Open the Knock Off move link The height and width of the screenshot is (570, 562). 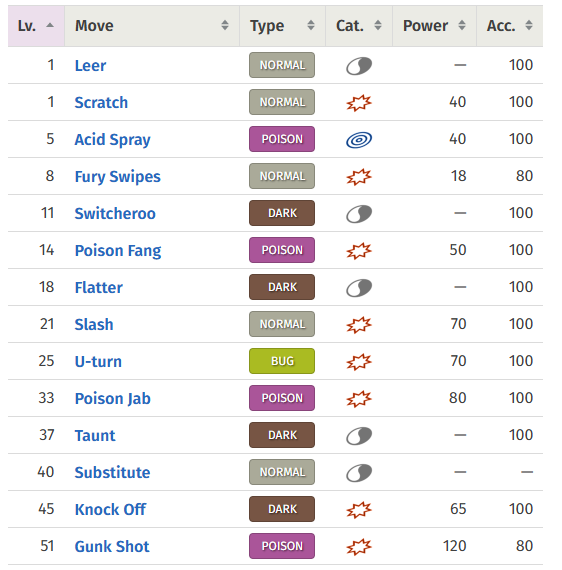point(110,509)
